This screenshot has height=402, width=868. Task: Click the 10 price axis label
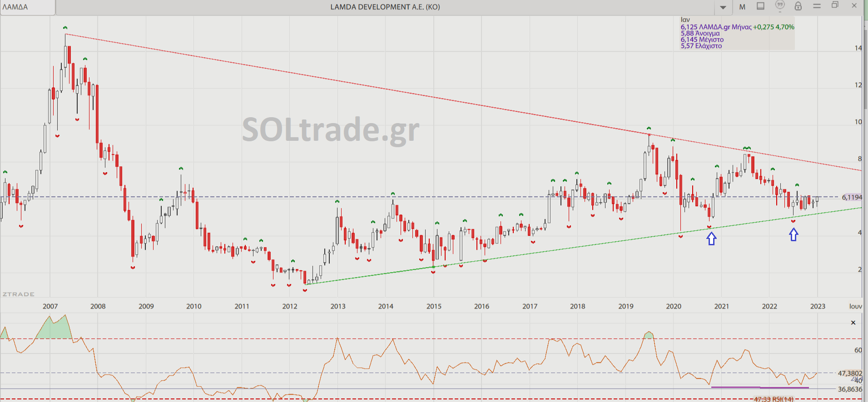858,122
